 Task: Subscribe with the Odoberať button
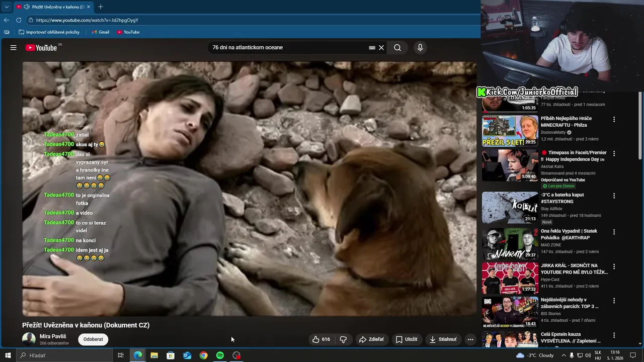tap(93, 339)
